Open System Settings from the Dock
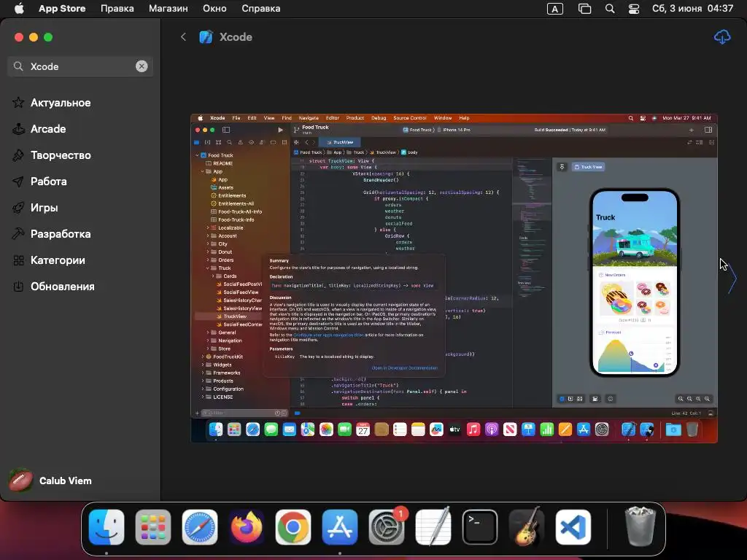This screenshot has height=560, width=747. (x=387, y=527)
